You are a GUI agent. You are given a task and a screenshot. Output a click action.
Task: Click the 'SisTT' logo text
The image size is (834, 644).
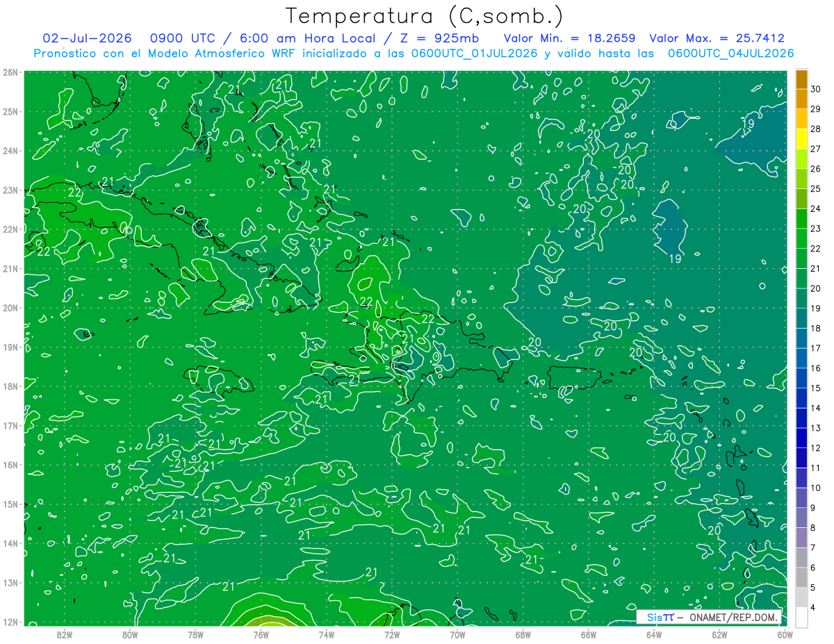tap(660, 617)
